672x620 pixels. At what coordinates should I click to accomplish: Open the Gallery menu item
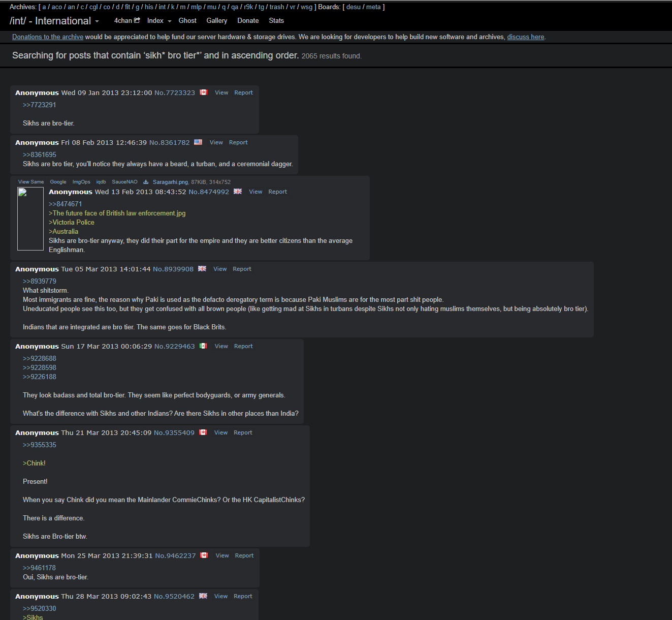217,21
